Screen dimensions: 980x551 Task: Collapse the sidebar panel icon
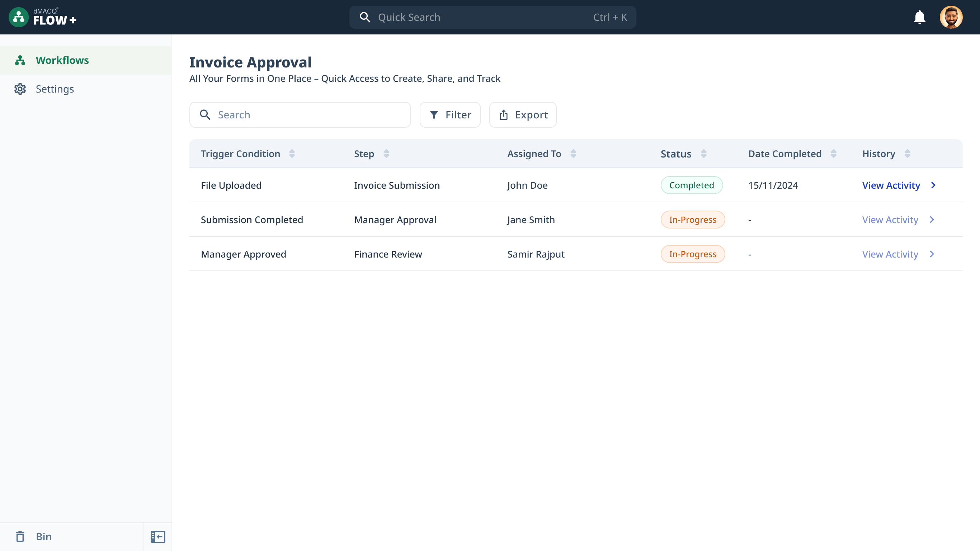pyautogui.click(x=157, y=537)
